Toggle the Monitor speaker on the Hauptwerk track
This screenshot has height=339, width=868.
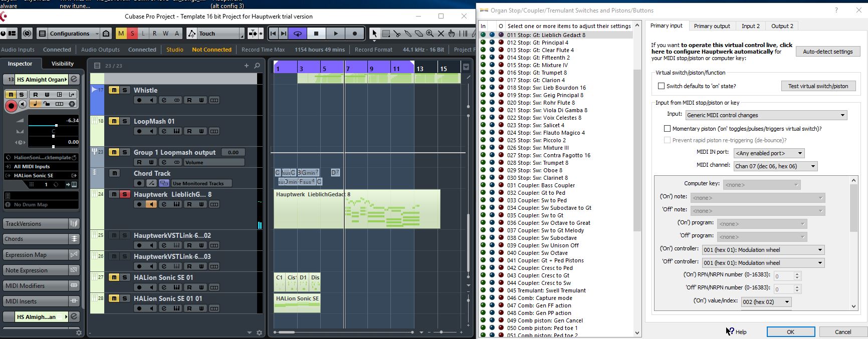151,204
